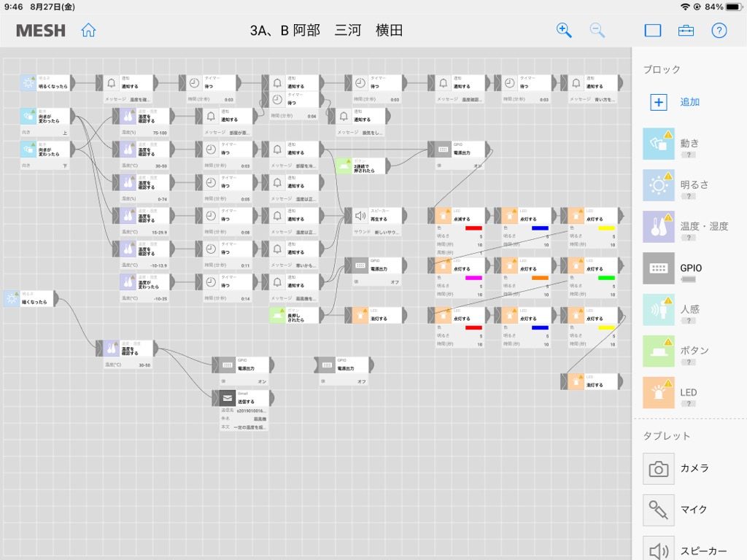Tap the MESH logo
Image resolution: width=747 pixels, height=560 pixels.
pyautogui.click(x=41, y=31)
